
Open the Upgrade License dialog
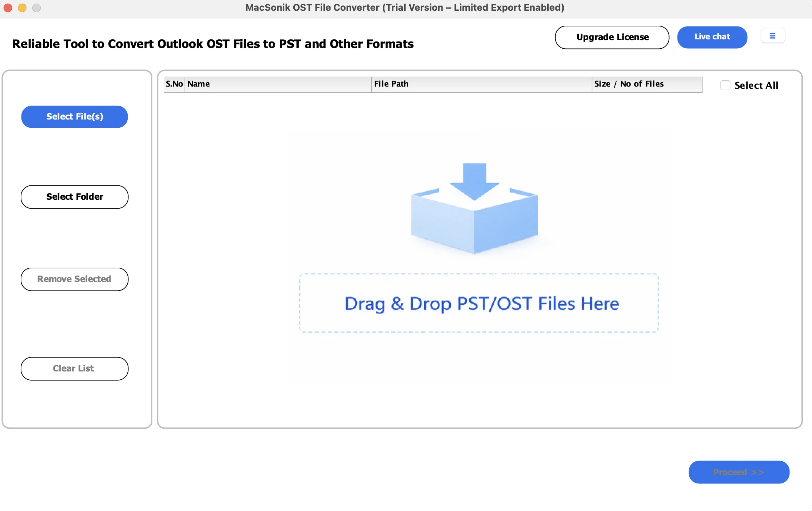point(612,37)
